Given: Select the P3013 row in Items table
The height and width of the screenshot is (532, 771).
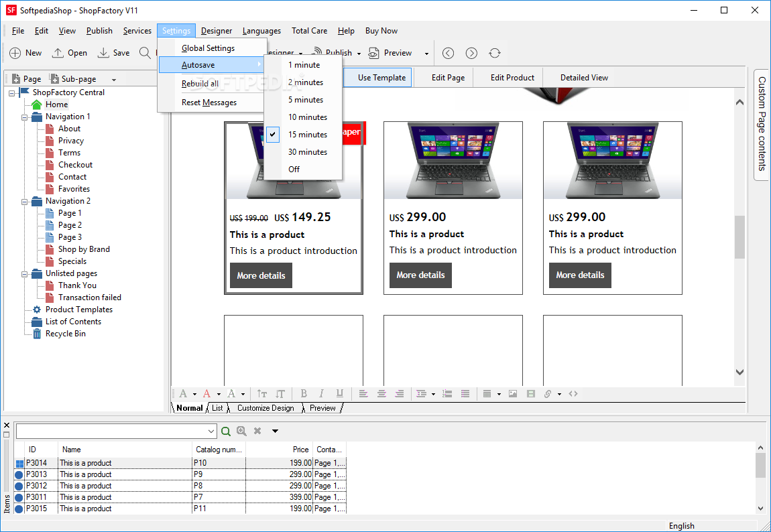Looking at the screenshot, I should [x=181, y=474].
